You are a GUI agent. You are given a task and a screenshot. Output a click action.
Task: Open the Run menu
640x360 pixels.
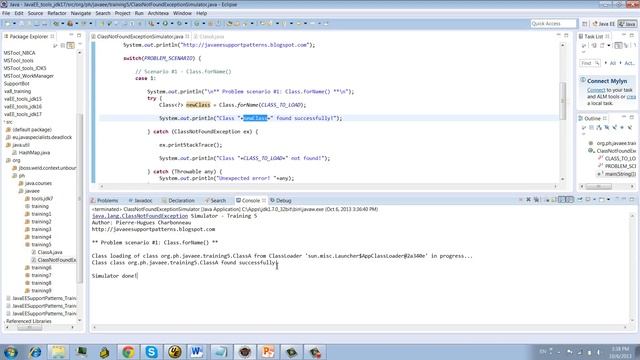coord(139,13)
